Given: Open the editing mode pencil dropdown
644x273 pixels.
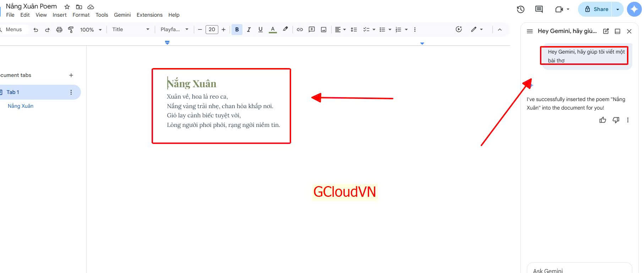Looking at the screenshot, I should tap(477, 29).
